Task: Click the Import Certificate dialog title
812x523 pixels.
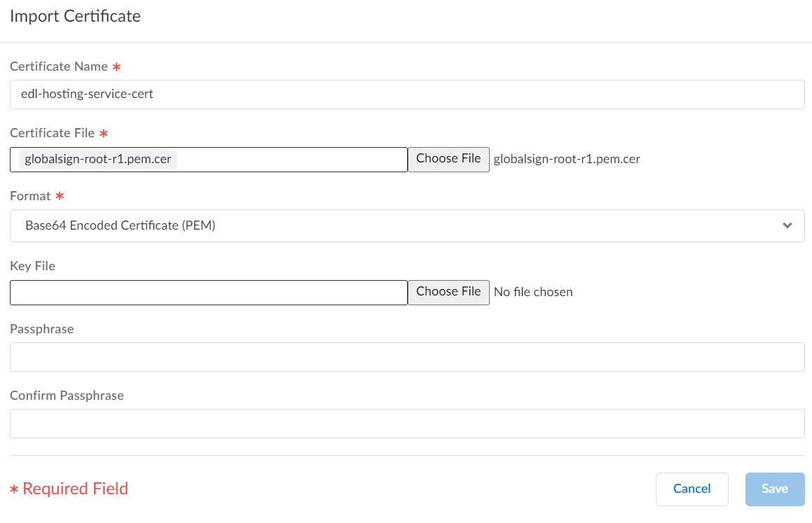Action: coord(75,16)
